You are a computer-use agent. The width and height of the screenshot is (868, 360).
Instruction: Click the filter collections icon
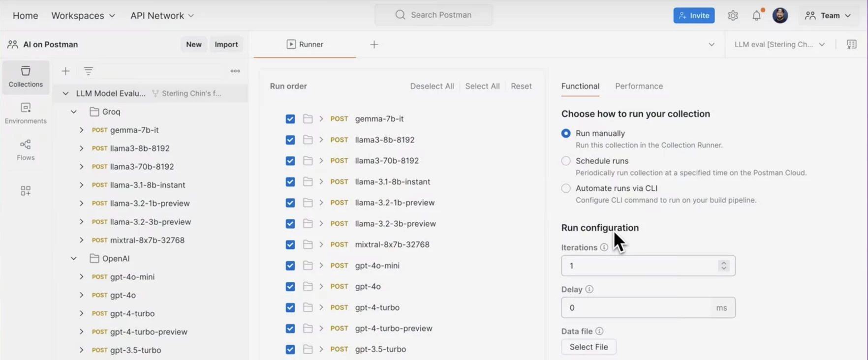tap(88, 71)
